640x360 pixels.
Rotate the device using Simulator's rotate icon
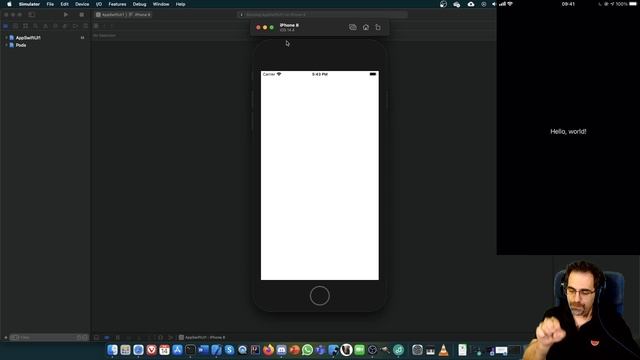coord(378,27)
